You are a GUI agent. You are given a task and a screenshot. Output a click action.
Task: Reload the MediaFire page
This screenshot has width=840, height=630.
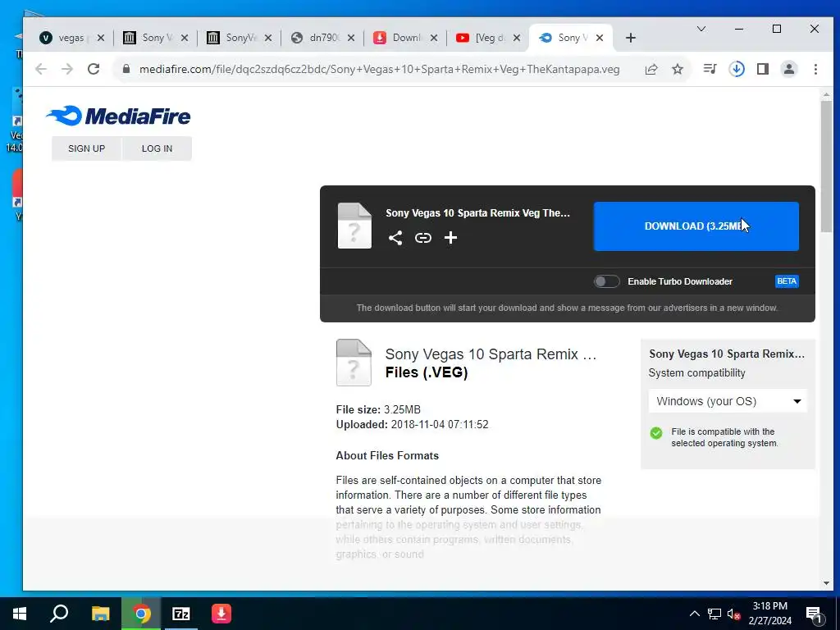(94, 69)
